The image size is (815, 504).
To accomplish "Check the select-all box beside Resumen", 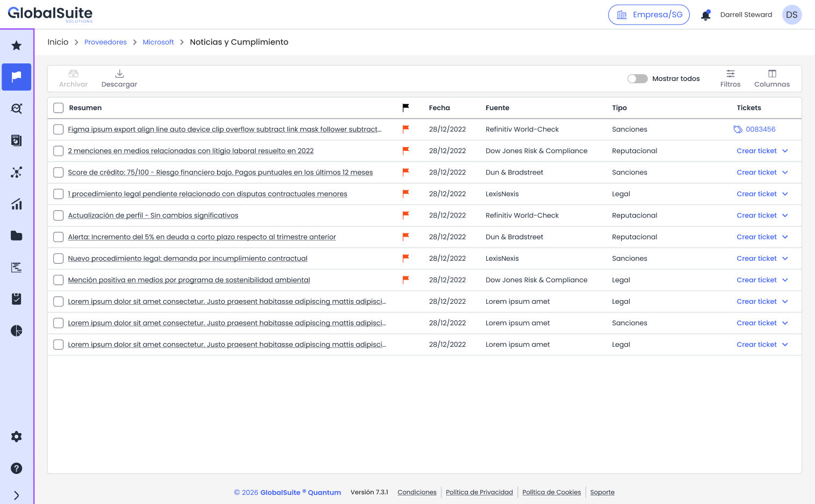I will [x=59, y=108].
